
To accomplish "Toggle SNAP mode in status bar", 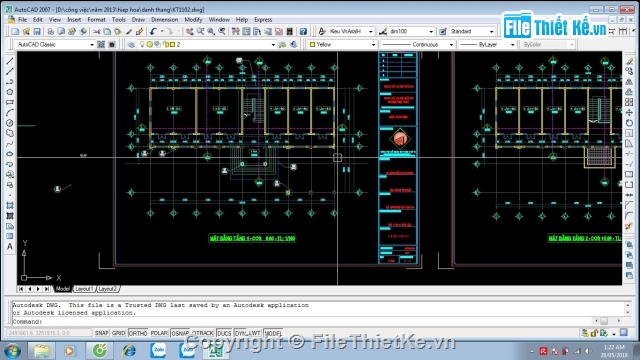I will pyautogui.click(x=102, y=333).
